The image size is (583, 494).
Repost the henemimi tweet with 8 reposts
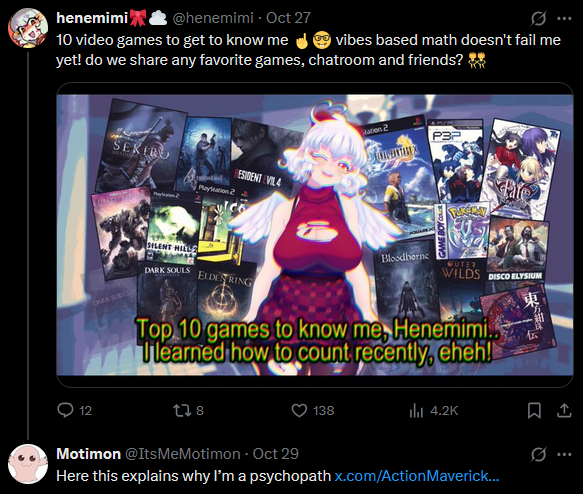point(182,410)
